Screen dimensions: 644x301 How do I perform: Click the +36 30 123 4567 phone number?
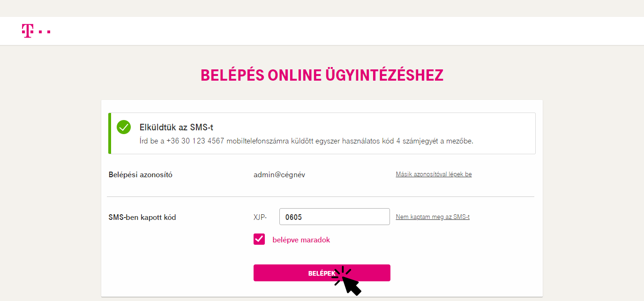[195, 141]
